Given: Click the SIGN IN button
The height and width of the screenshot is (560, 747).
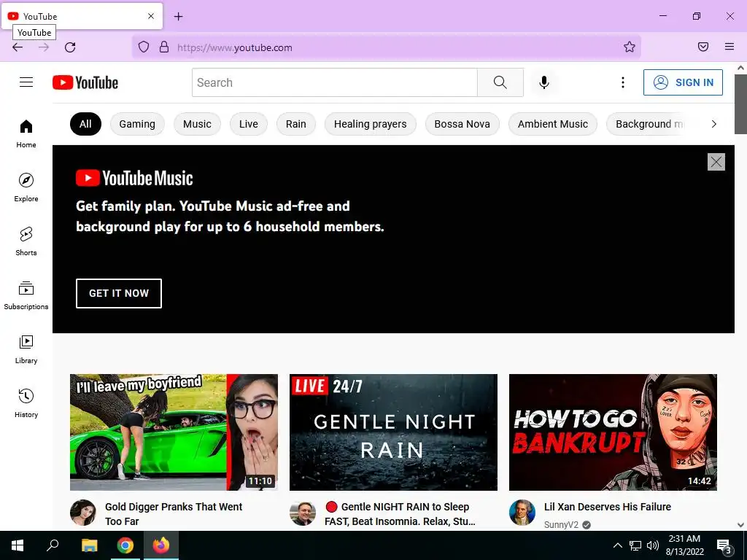Looking at the screenshot, I should pos(683,82).
